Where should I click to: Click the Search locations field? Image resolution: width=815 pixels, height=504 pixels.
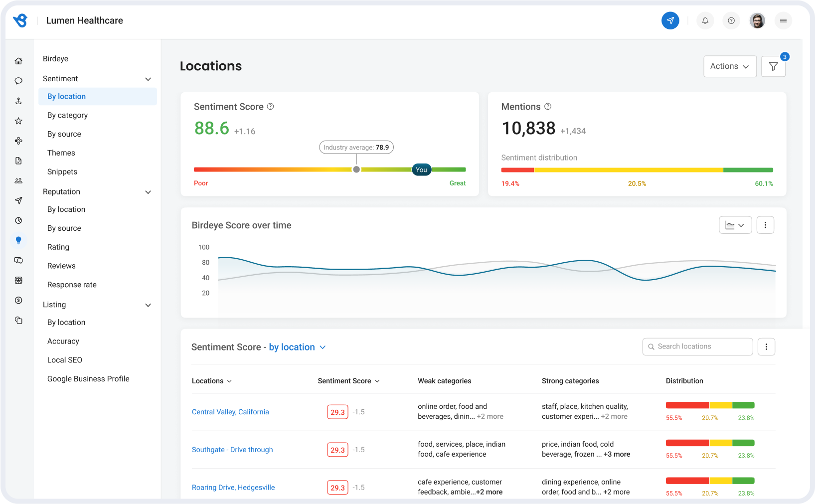(697, 346)
